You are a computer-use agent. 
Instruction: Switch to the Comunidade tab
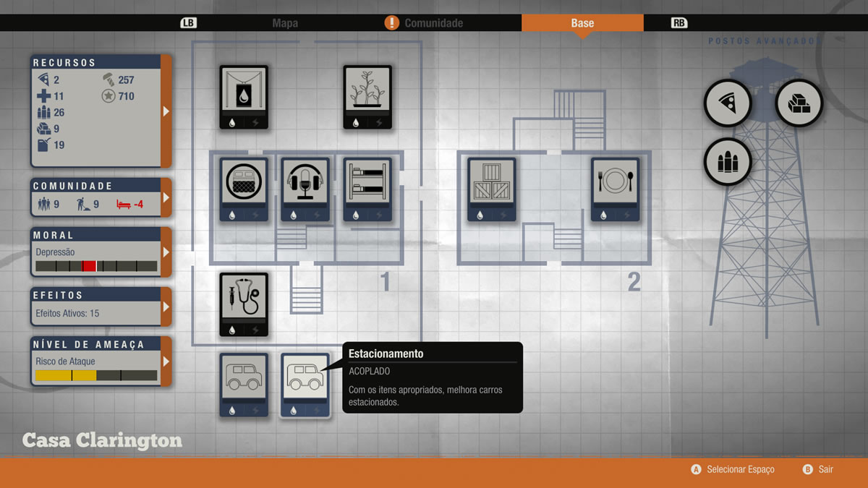click(434, 23)
